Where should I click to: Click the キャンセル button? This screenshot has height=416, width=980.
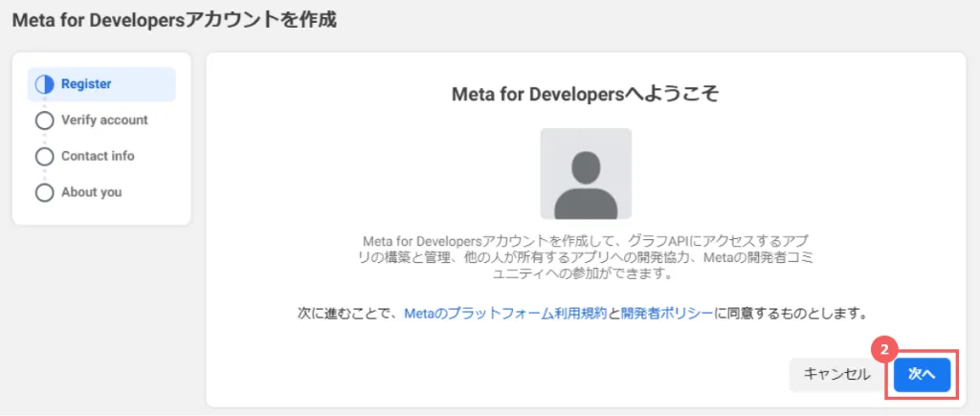pyautogui.click(x=836, y=375)
